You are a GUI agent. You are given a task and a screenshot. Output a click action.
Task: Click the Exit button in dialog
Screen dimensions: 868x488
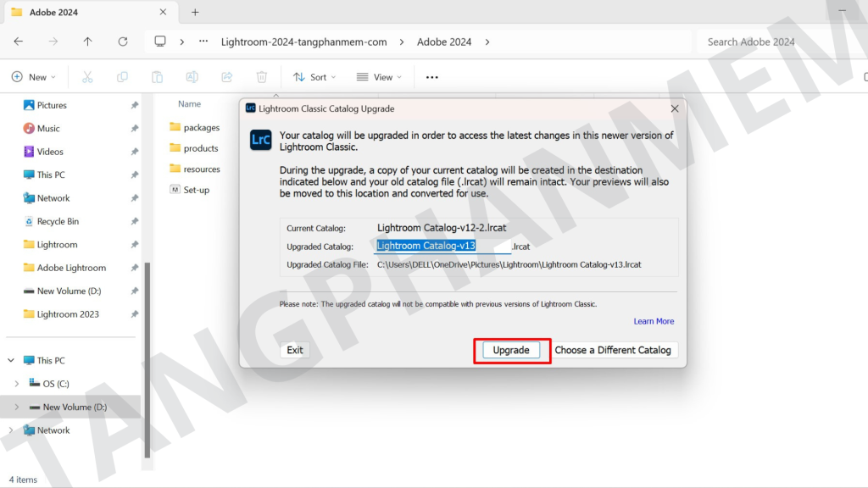(295, 350)
